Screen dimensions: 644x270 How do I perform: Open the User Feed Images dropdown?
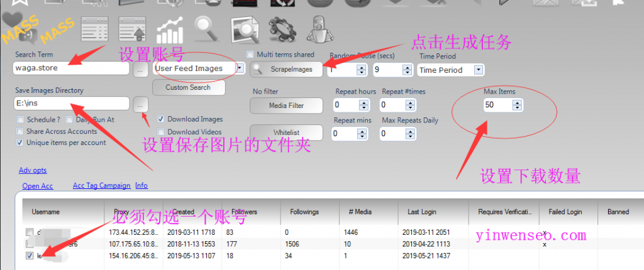[240, 68]
